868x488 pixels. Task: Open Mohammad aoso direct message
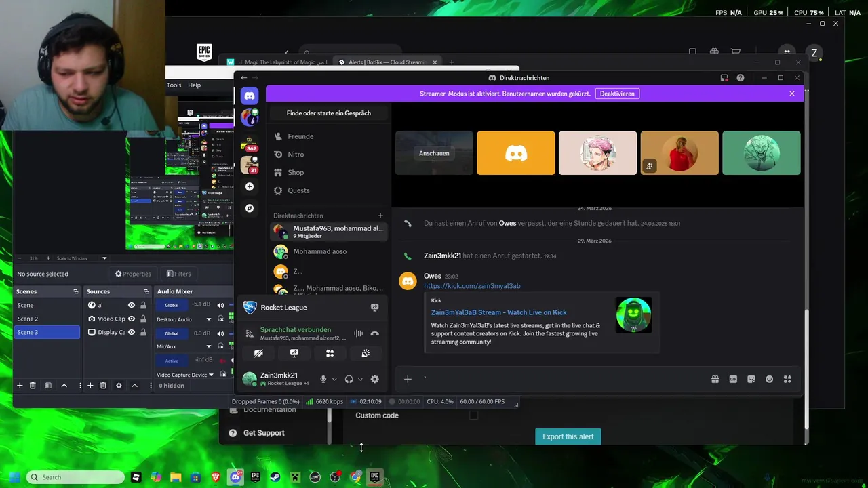[328, 251]
